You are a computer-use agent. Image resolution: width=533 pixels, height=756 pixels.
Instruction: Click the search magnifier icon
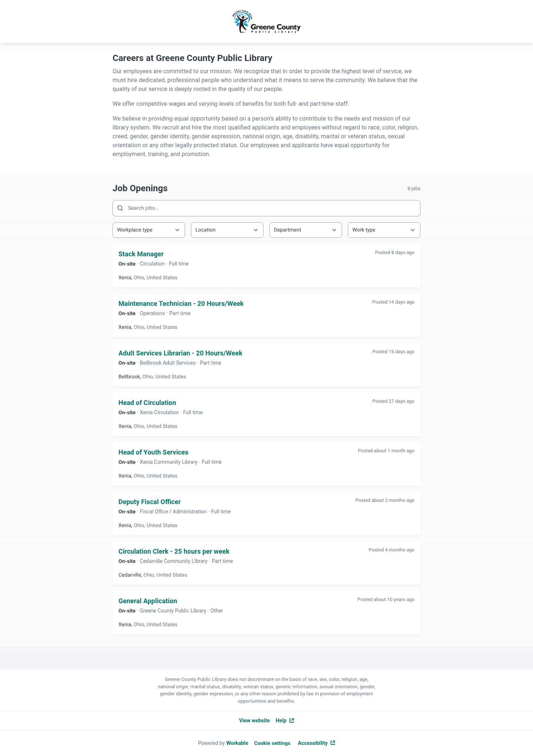pyautogui.click(x=120, y=208)
